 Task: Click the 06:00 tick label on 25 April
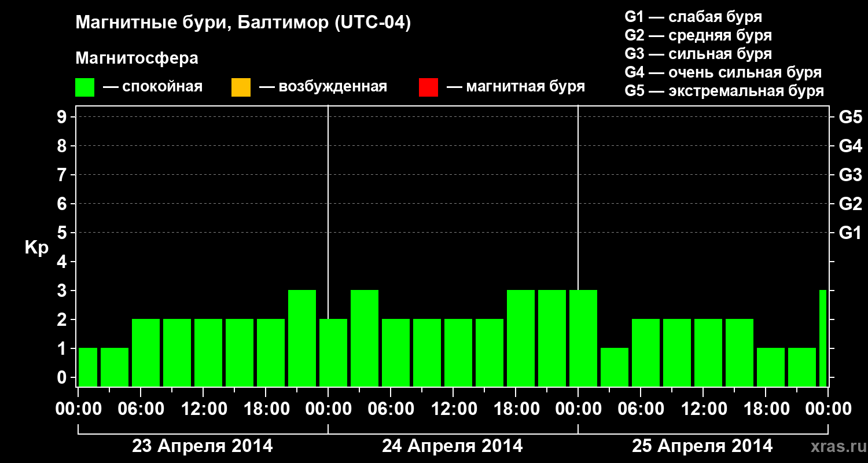pos(641,409)
